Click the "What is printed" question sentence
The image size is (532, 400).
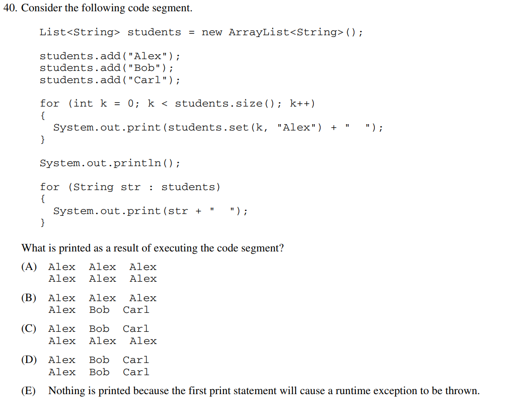point(153,248)
